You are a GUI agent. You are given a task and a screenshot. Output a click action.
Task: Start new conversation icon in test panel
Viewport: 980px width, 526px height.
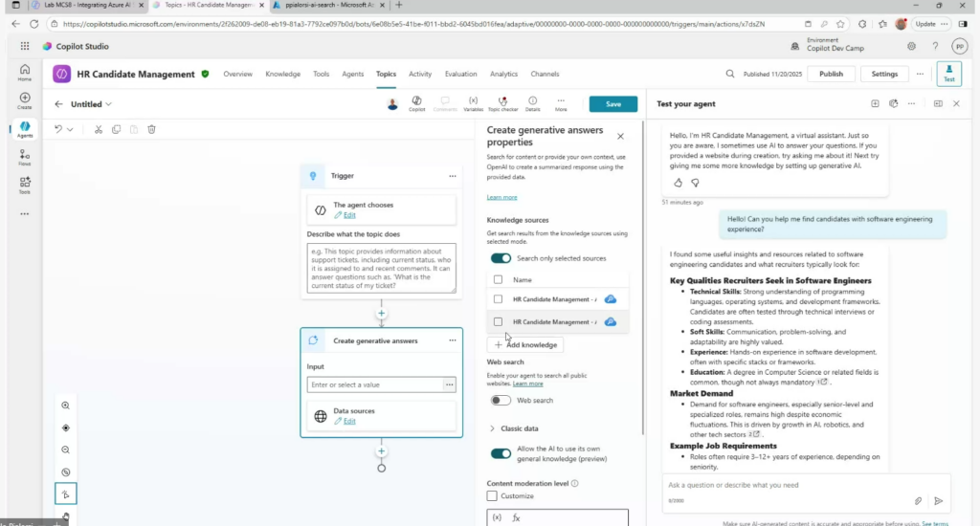click(x=875, y=103)
